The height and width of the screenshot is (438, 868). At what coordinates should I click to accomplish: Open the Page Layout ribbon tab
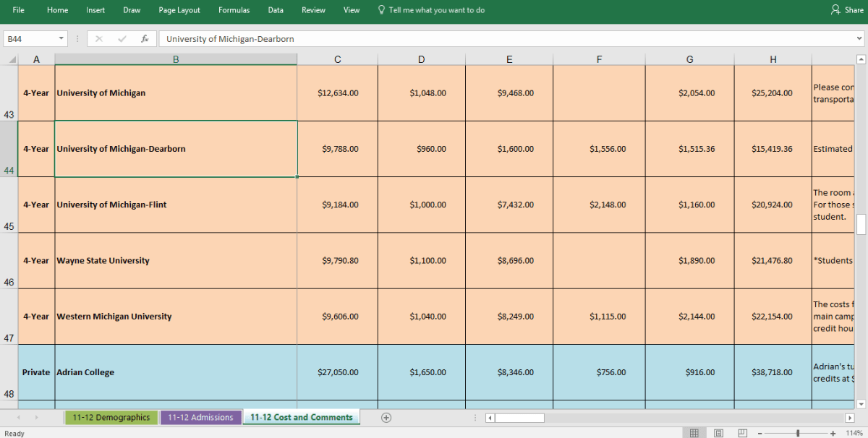[179, 10]
